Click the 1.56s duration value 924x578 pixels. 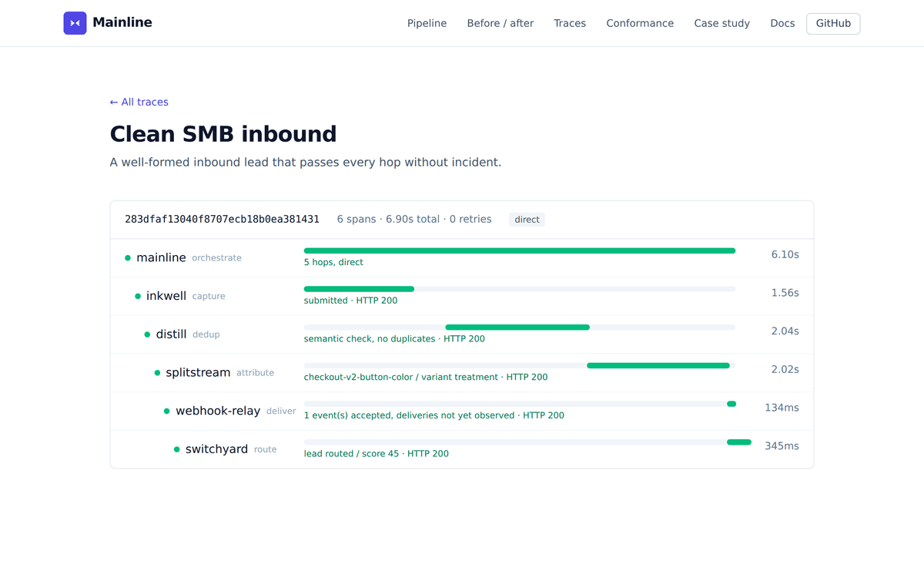point(785,293)
